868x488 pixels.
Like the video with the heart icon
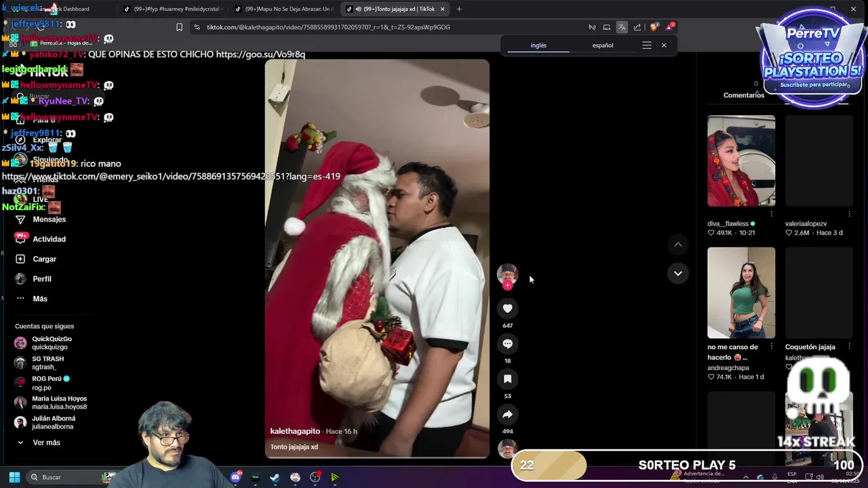pyautogui.click(x=507, y=308)
